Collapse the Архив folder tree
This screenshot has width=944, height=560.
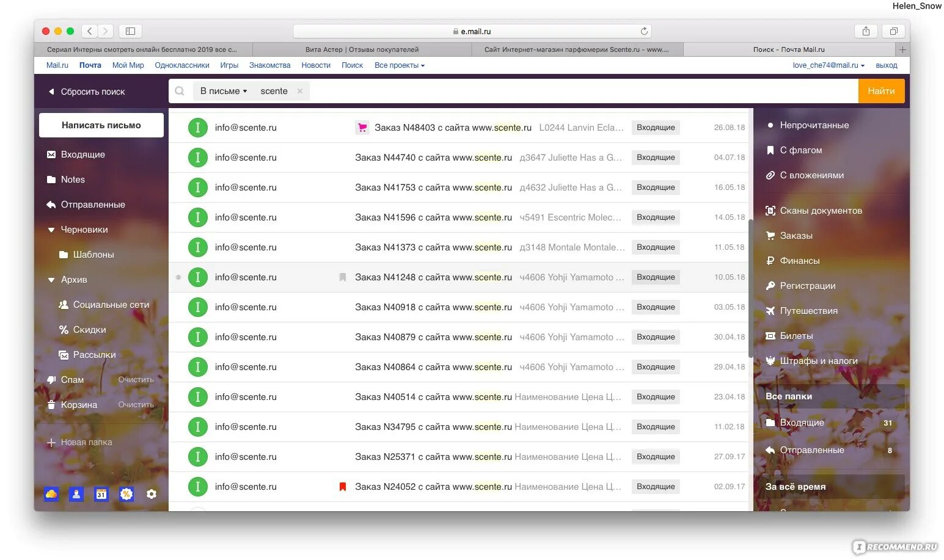tap(51, 280)
